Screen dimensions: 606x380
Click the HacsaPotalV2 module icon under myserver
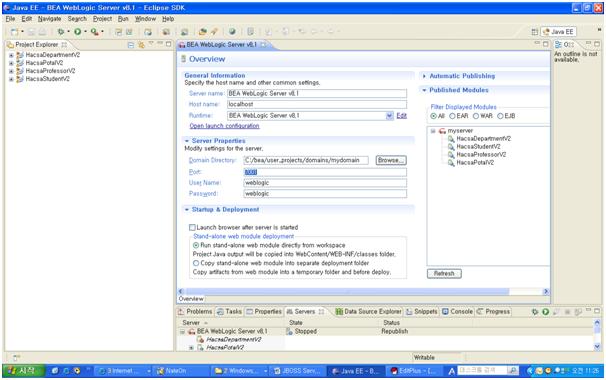tap(451, 163)
